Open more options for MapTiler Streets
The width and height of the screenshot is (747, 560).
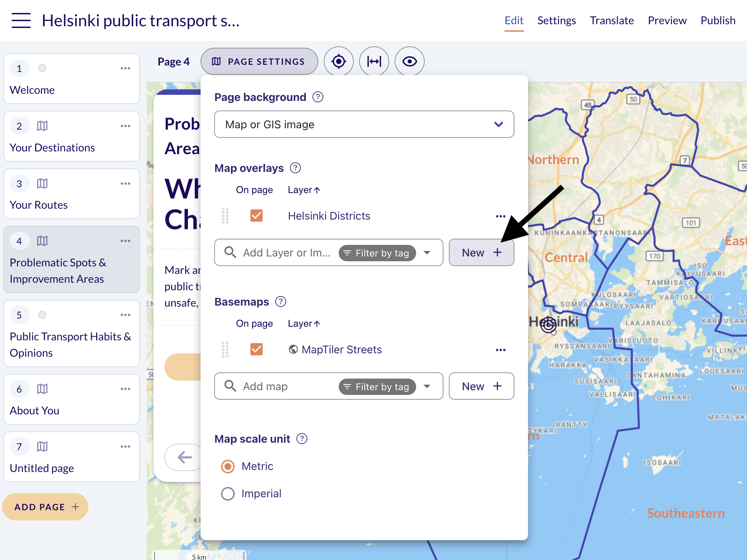500,350
